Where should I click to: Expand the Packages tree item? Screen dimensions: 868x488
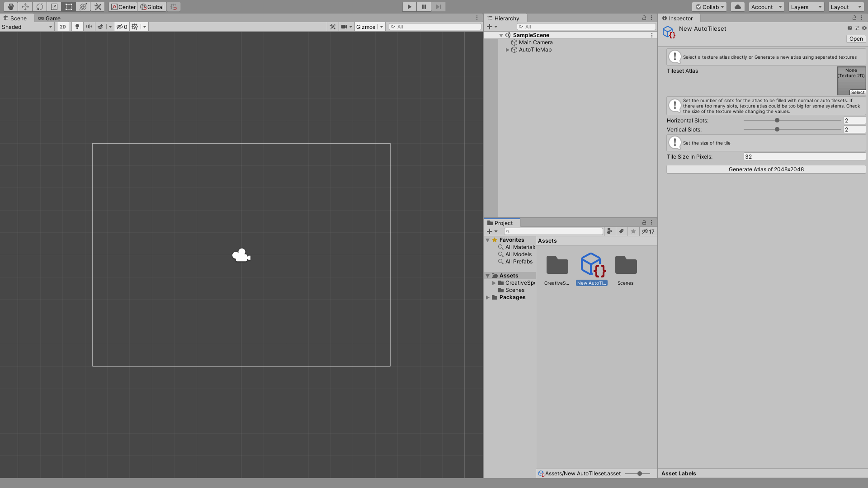click(x=488, y=297)
